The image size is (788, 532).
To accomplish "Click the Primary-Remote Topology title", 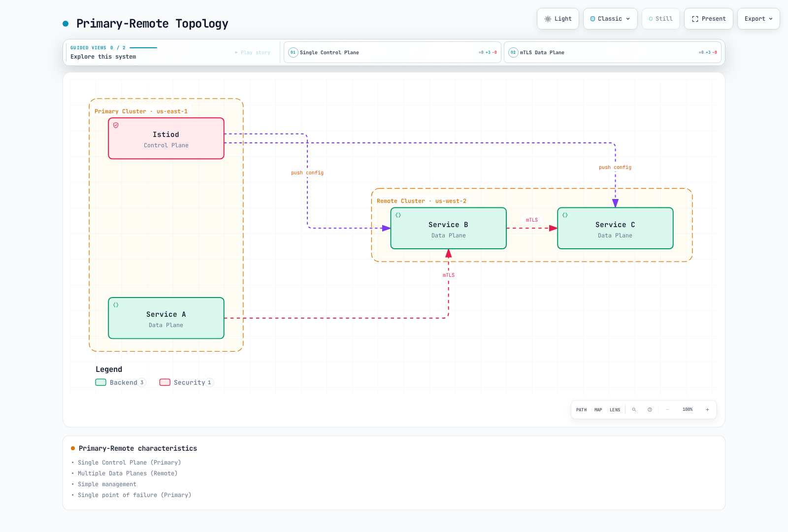I will (152, 24).
